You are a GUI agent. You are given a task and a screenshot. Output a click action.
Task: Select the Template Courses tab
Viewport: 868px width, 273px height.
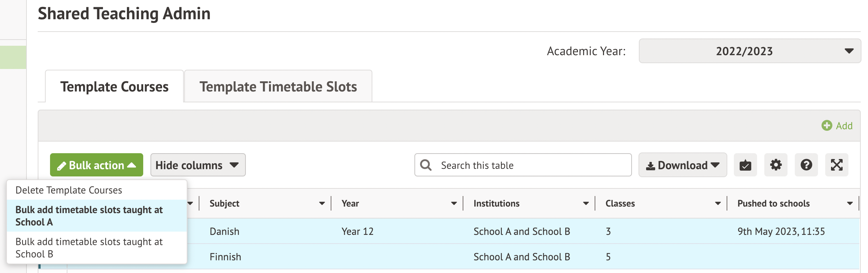click(114, 87)
